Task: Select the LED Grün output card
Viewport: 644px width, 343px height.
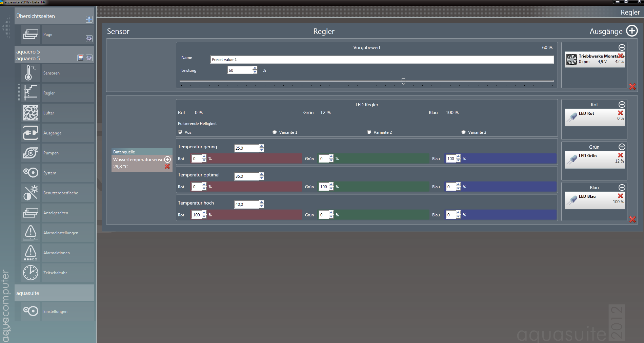Action: [595, 159]
